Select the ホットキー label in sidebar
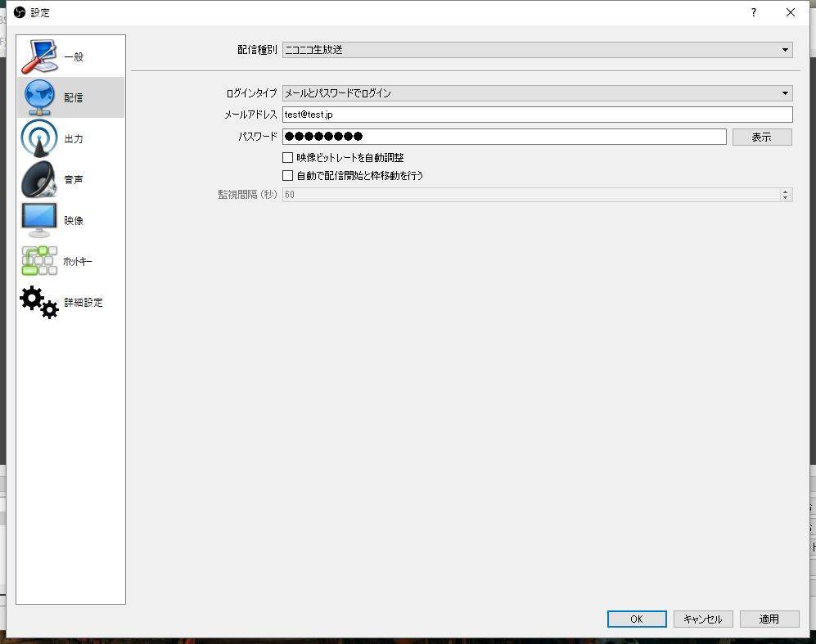This screenshot has height=644, width=816. pyautogui.click(x=77, y=261)
